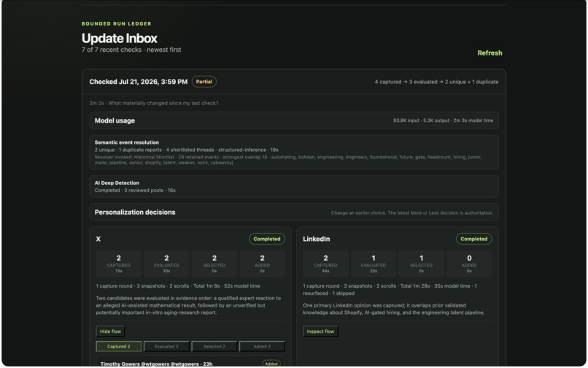Click the X Evaluated 30s stat tile

(x=166, y=264)
